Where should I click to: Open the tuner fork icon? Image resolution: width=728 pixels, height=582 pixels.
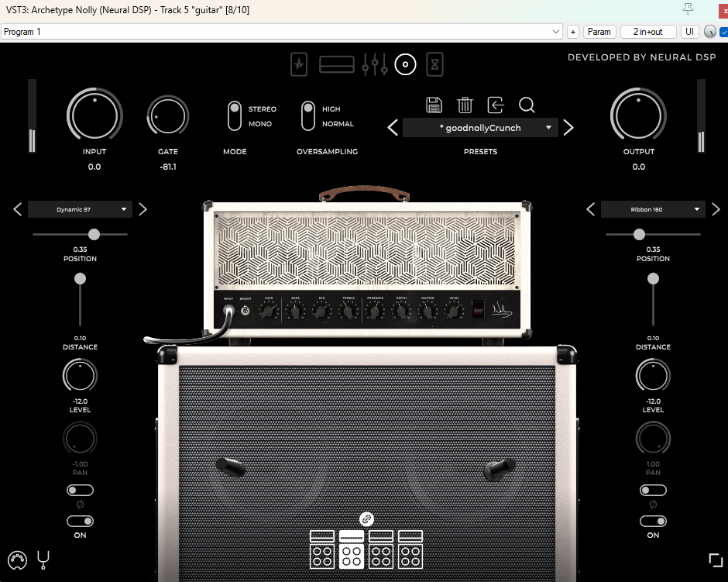click(43, 560)
